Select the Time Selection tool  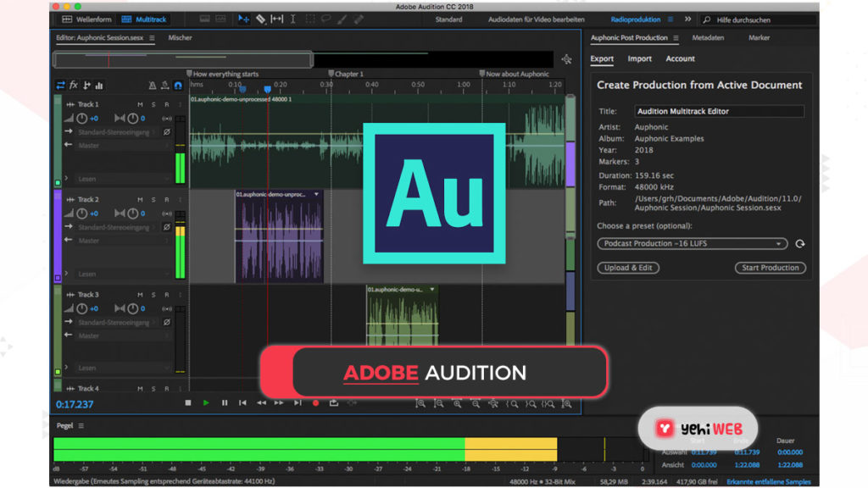pyautogui.click(x=293, y=19)
